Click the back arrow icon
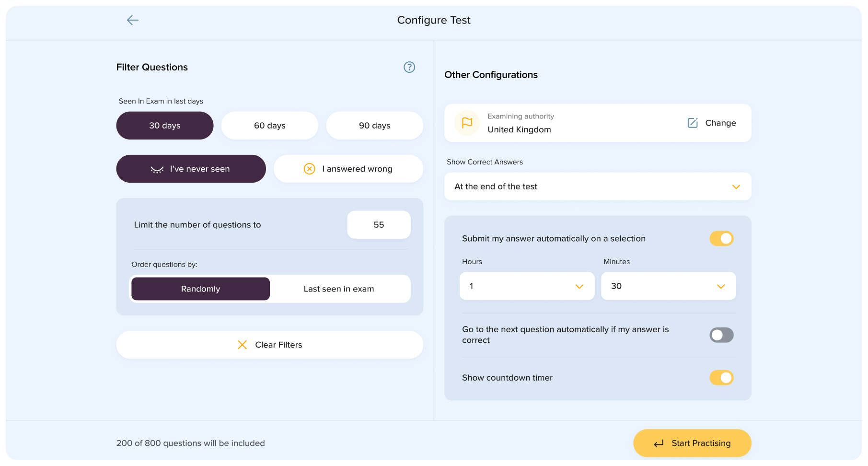 [133, 20]
